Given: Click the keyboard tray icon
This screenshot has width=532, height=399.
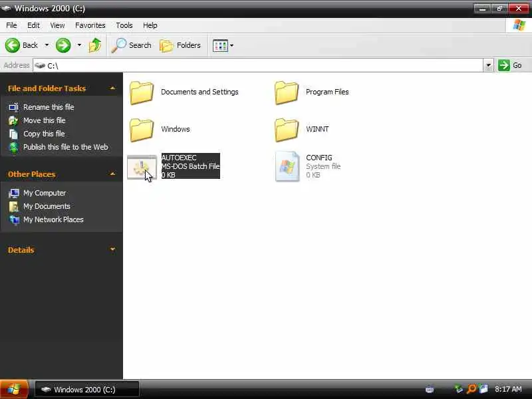Looking at the screenshot, I should pos(430,389).
